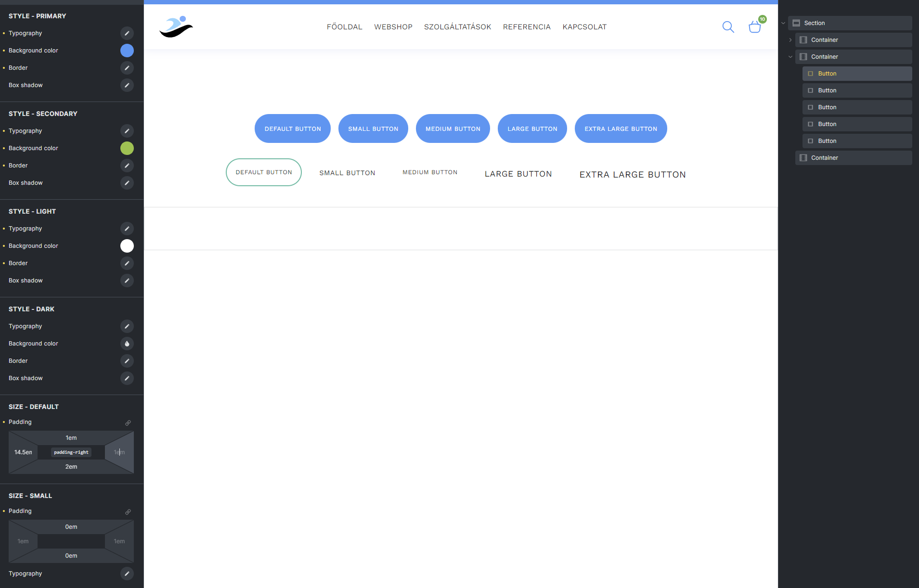Open the shopping cart icon

(x=755, y=27)
